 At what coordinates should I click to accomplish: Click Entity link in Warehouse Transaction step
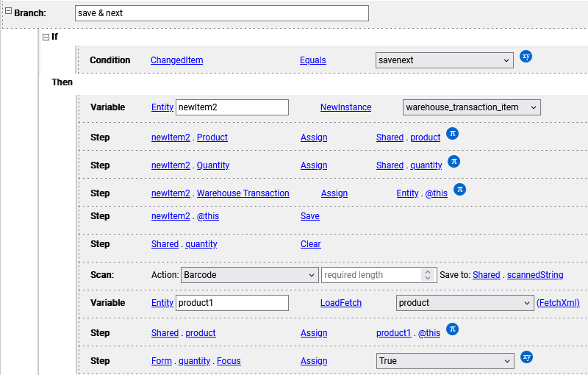click(407, 193)
